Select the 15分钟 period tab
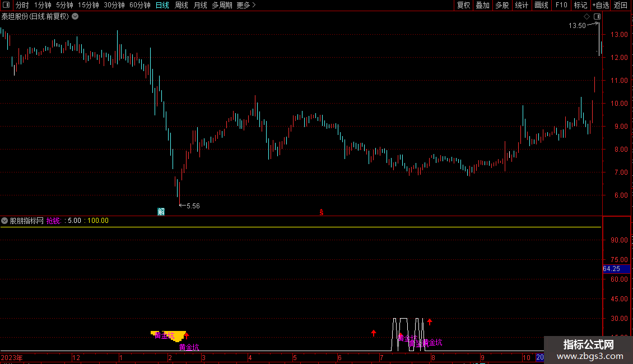 pyautogui.click(x=88, y=5)
